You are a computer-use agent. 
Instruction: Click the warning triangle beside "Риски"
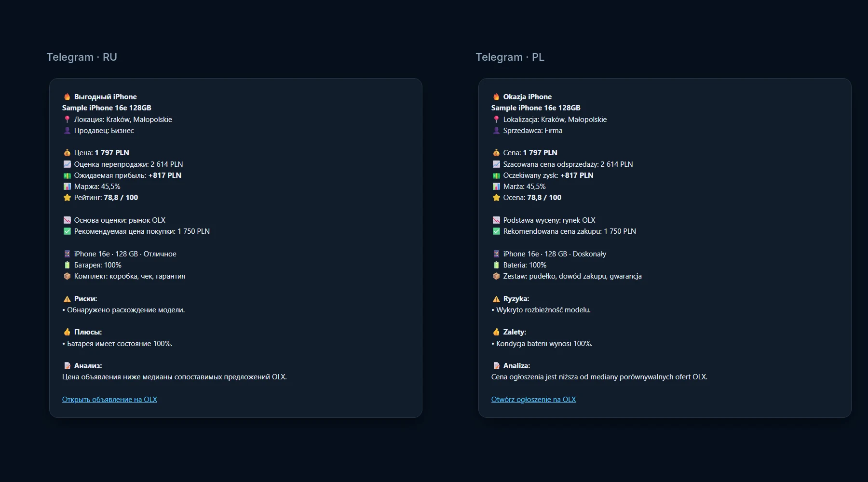(x=67, y=299)
